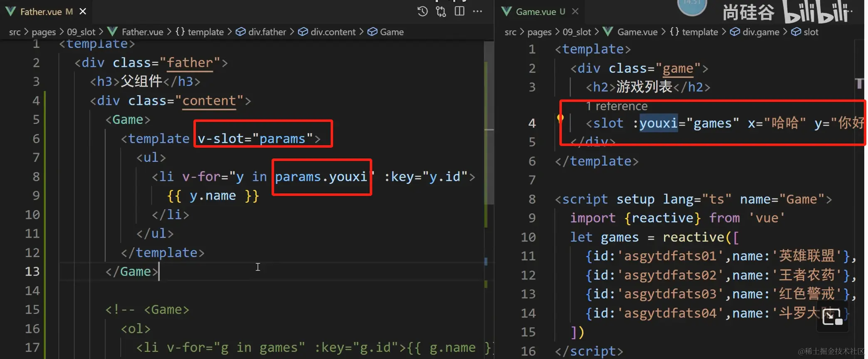Viewport: 868px width, 359px height.
Task: Click the lightbulb quick-fix icon on line 4
Action: pyautogui.click(x=560, y=119)
